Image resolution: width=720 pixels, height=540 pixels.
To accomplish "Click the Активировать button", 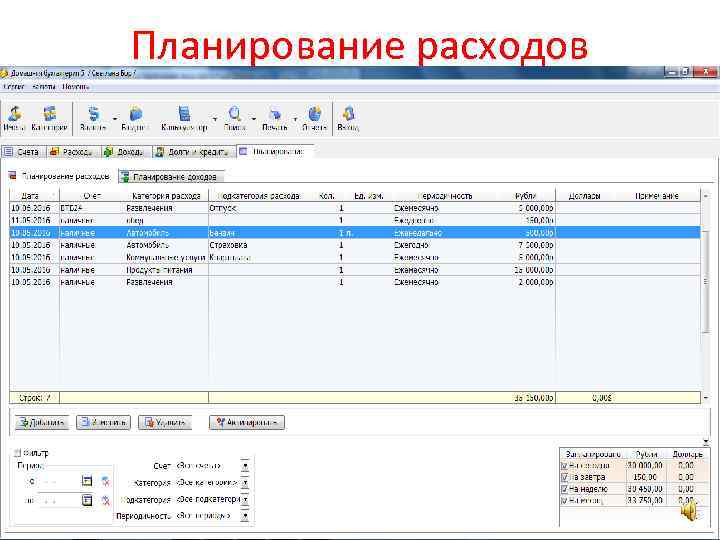I will (247, 422).
